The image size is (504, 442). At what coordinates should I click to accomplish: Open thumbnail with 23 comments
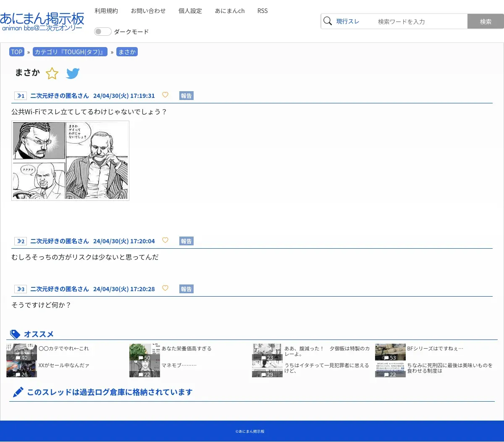point(267,352)
